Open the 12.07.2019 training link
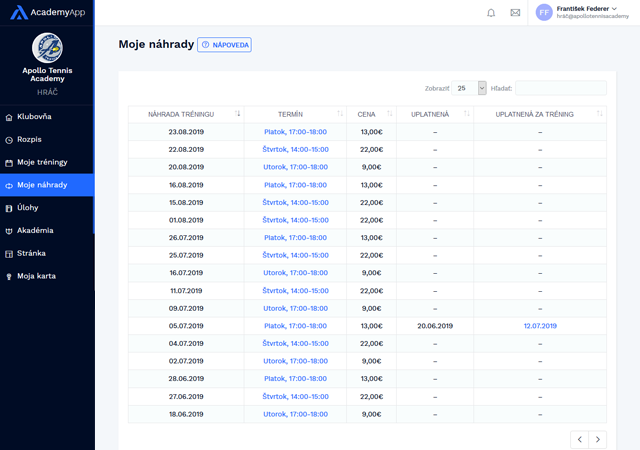 click(x=539, y=326)
